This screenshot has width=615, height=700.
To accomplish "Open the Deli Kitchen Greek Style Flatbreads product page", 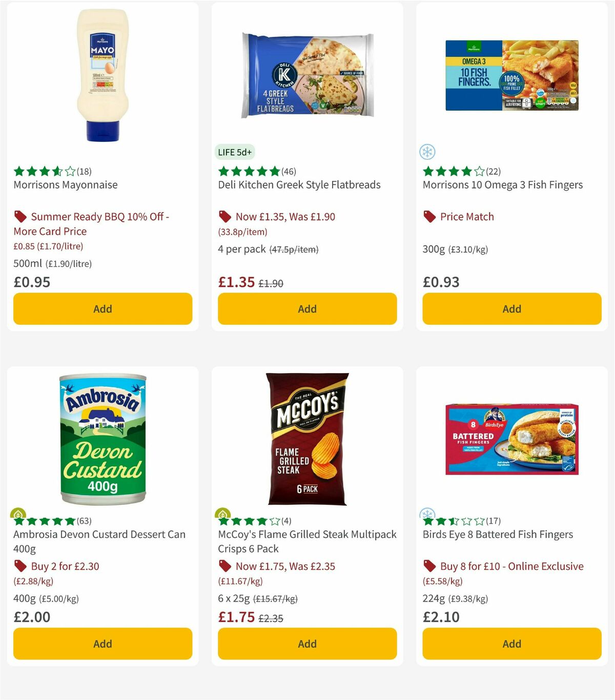I will point(299,184).
